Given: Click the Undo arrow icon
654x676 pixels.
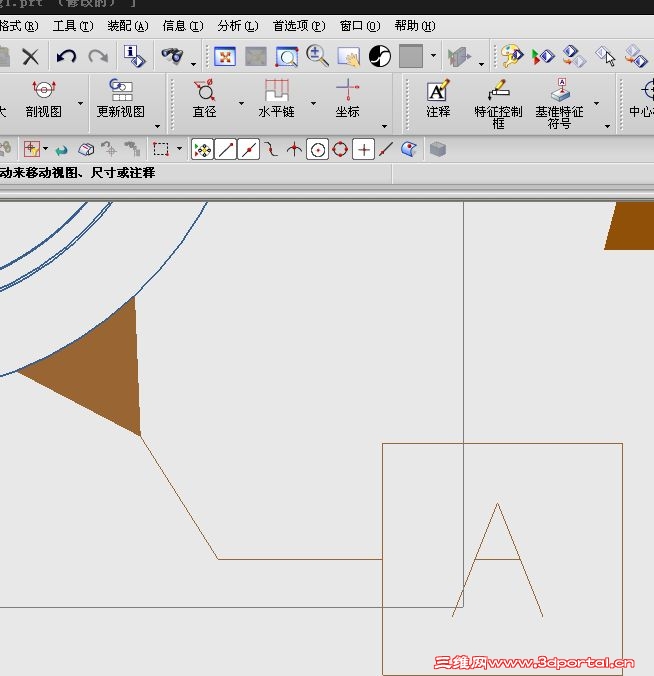Looking at the screenshot, I should pos(66,56).
